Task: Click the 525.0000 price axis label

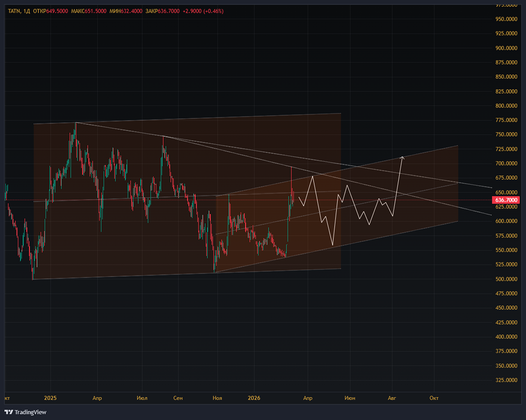Action: tap(506, 265)
